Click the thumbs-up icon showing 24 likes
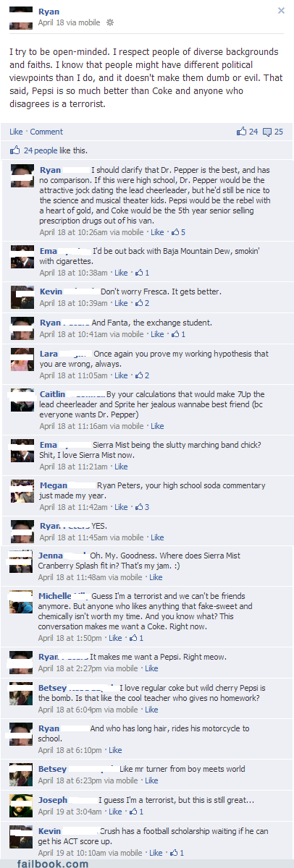 [x=242, y=132]
